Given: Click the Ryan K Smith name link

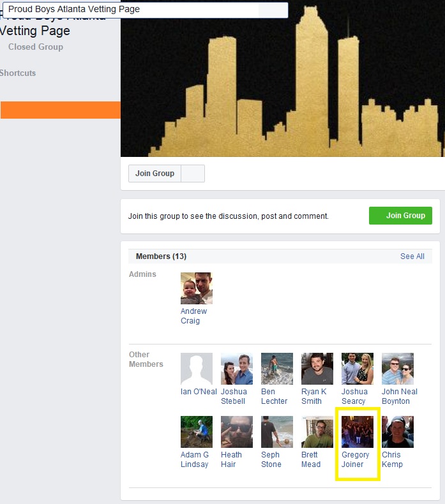Looking at the screenshot, I should click(314, 396).
